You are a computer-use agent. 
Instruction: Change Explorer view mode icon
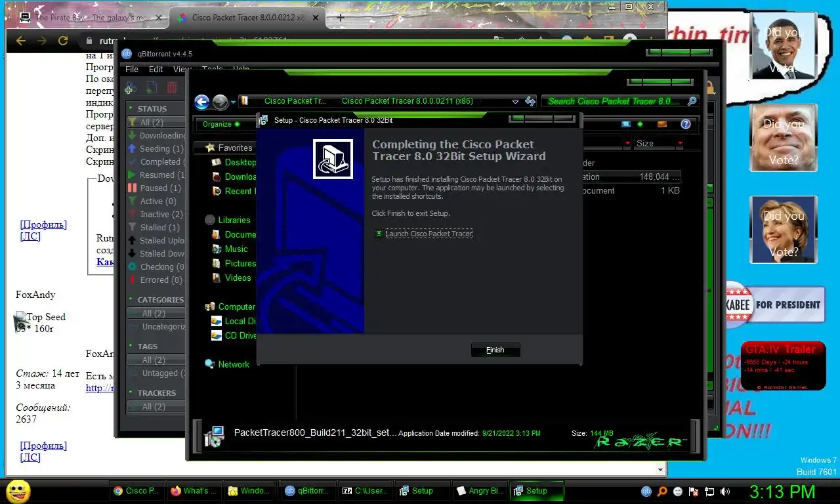click(625, 124)
